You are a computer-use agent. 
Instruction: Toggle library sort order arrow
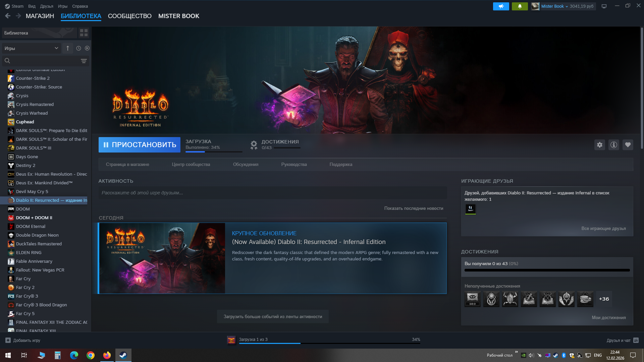[x=68, y=48]
